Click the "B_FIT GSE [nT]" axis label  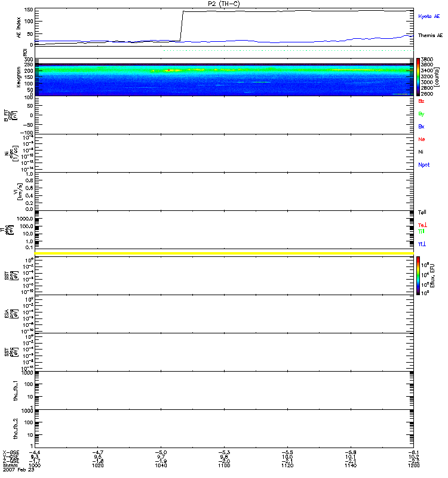(10, 115)
